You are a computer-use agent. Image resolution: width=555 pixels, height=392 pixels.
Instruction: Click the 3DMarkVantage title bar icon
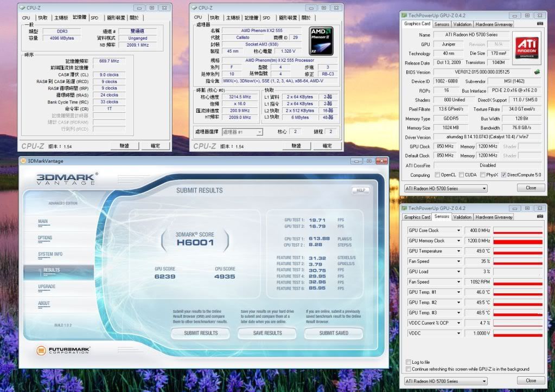tap(23, 161)
